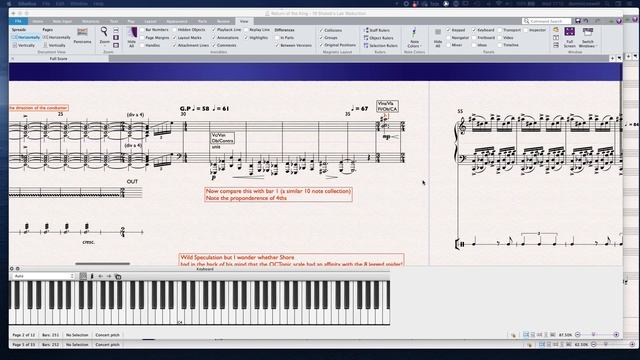The height and width of the screenshot is (360, 640).
Task: Toggle Staff Rulers
Action: (x=377, y=30)
